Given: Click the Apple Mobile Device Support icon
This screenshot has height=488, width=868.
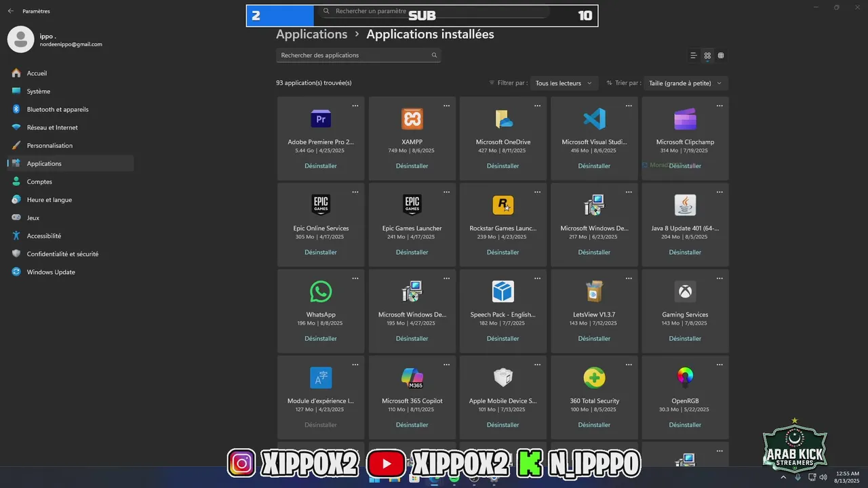Looking at the screenshot, I should [503, 378].
